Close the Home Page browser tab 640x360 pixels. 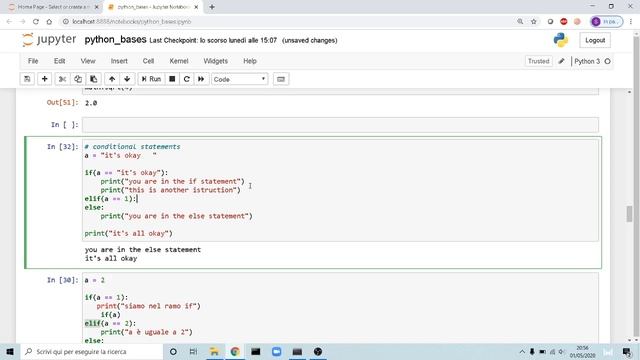pyautogui.click(x=97, y=7)
